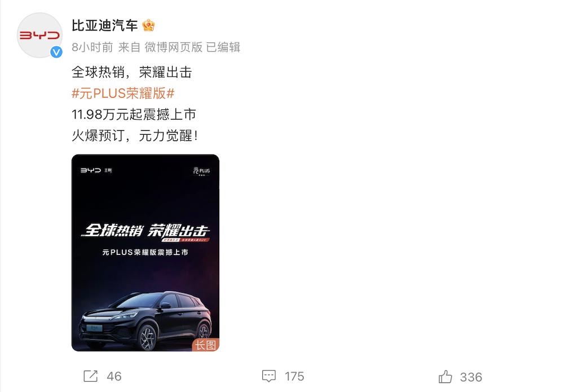The width and height of the screenshot is (564, 392).
Task: Click the 8小时前 post timestamp
Action: pos(92,47)
